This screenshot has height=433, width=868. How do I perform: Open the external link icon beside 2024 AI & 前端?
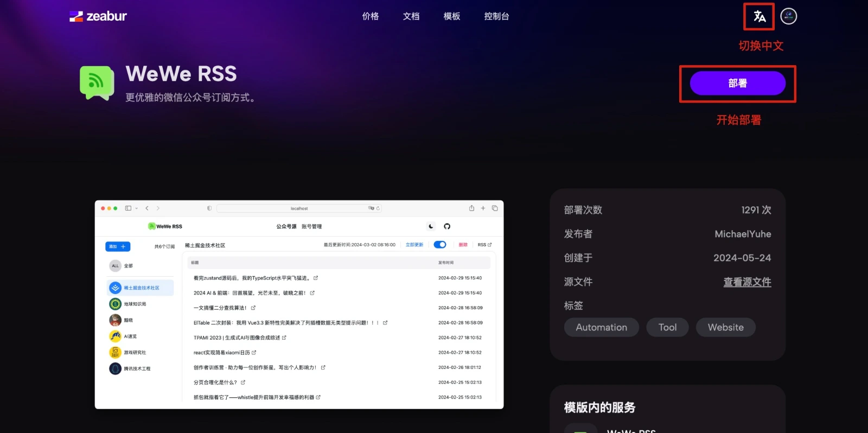pyautogui.click(x=312, y=293)
